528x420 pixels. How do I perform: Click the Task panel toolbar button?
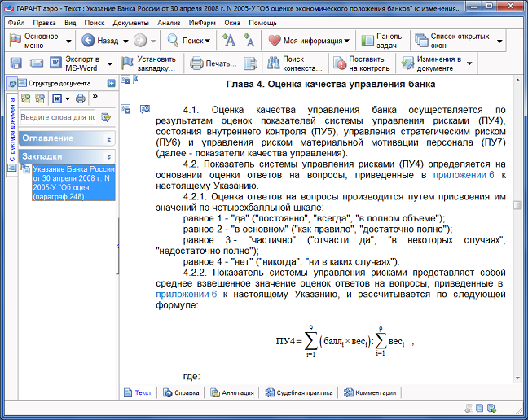381,40
